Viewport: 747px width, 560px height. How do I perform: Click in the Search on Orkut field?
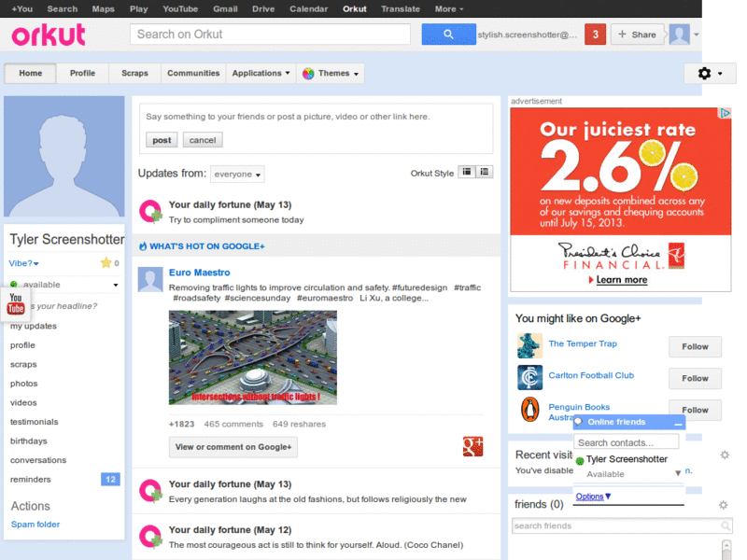tap(270, 35)
